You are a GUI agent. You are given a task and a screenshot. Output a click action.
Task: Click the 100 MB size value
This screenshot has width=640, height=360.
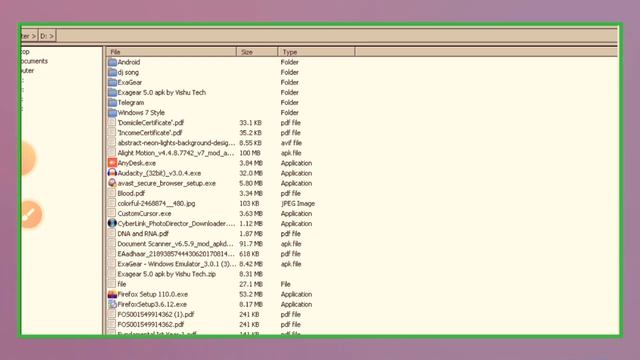(250, 153)
